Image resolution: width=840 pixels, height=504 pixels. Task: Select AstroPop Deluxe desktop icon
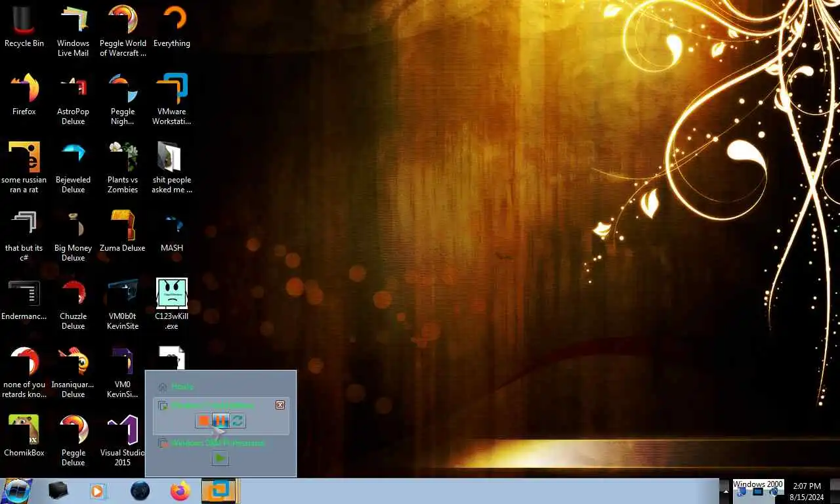73,100
